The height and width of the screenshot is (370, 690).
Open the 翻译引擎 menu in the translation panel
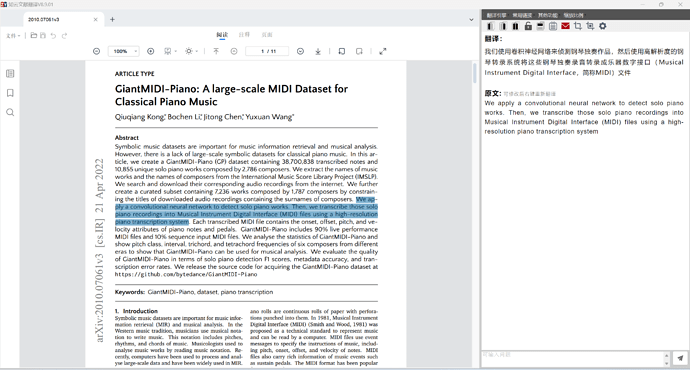tap(496, 15)
